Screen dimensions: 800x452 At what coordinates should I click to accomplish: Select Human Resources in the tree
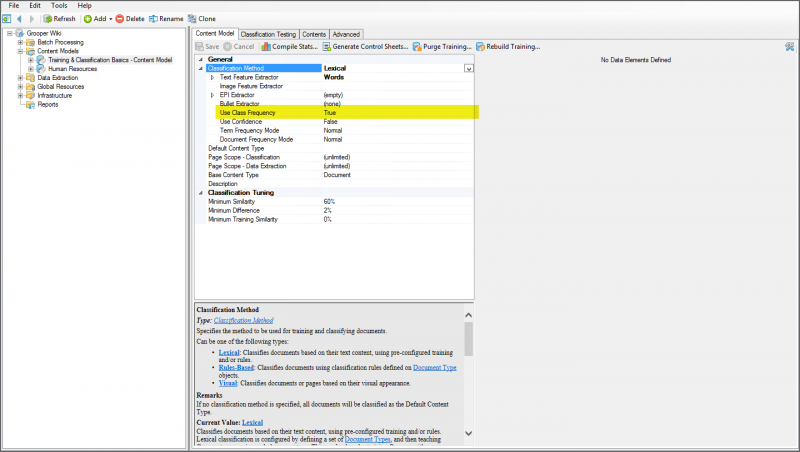(72, 69)
